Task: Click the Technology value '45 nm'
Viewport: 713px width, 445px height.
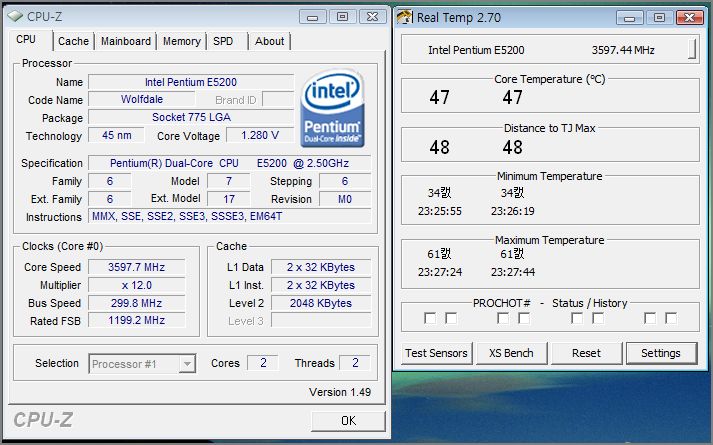Action: tap(116, 135)
